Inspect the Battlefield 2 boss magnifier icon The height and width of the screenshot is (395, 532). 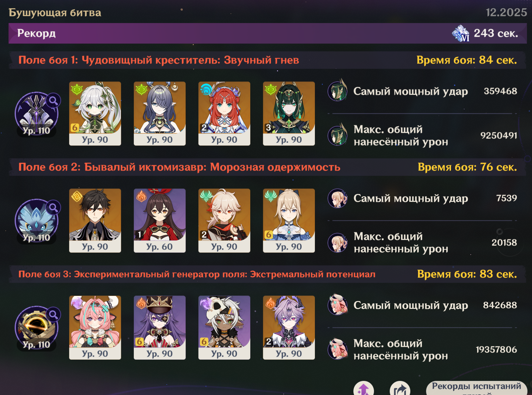54,208
